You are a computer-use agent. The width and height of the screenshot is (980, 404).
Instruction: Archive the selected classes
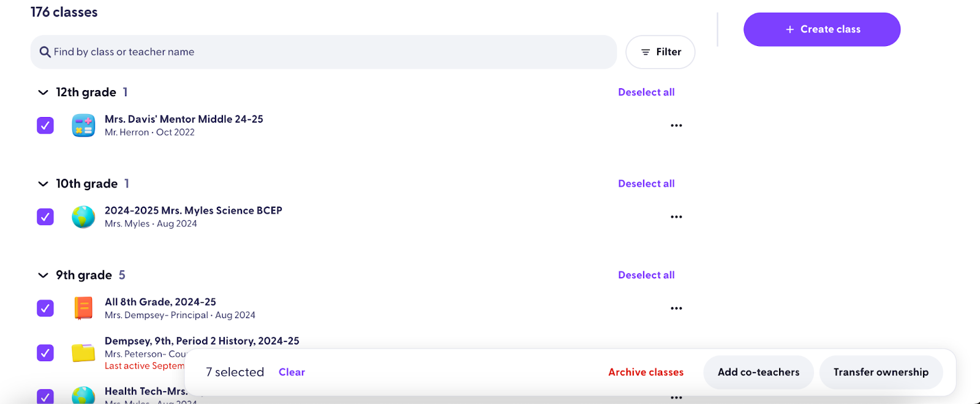click(646, 372)
